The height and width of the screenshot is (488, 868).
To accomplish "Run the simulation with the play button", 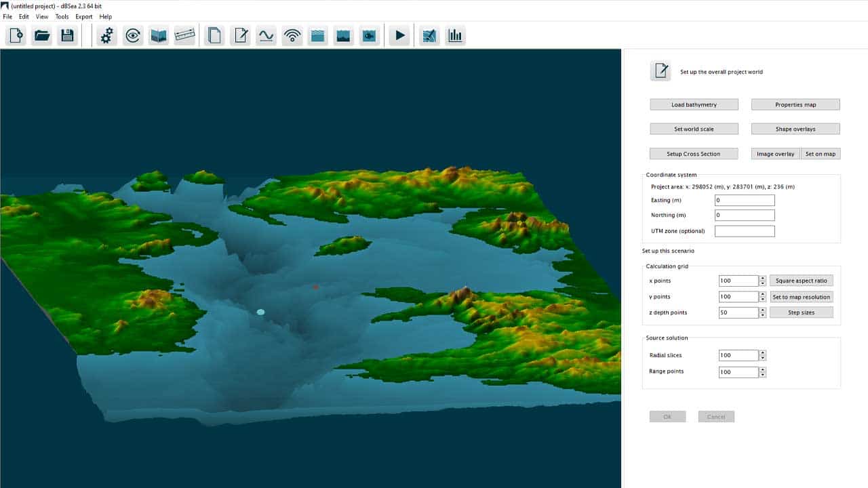I will [399, 36].
